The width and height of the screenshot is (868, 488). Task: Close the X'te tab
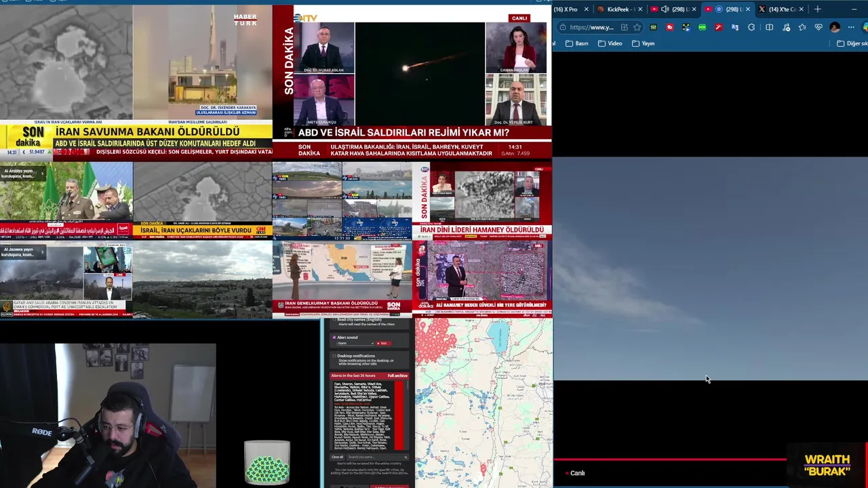(x=802, y=9)
